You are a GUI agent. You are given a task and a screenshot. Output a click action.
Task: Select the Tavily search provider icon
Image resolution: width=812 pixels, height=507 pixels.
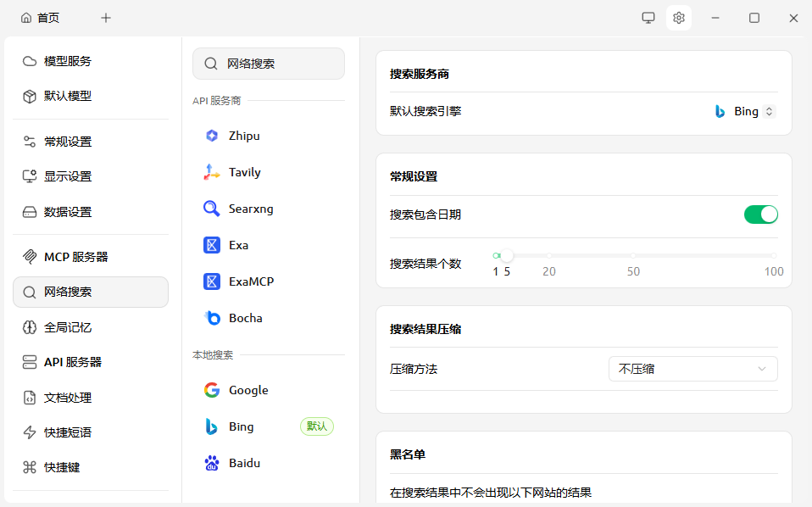click(212, 172)
